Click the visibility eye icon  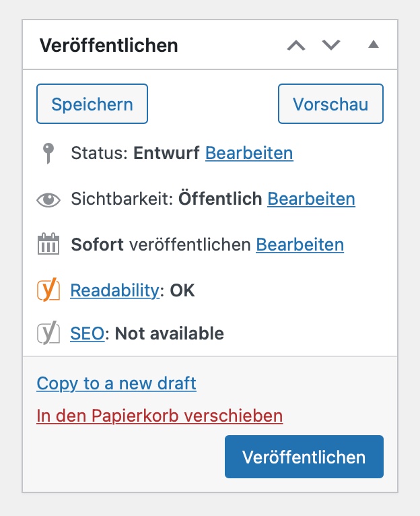pyautogui.click(x=48, y=199)
